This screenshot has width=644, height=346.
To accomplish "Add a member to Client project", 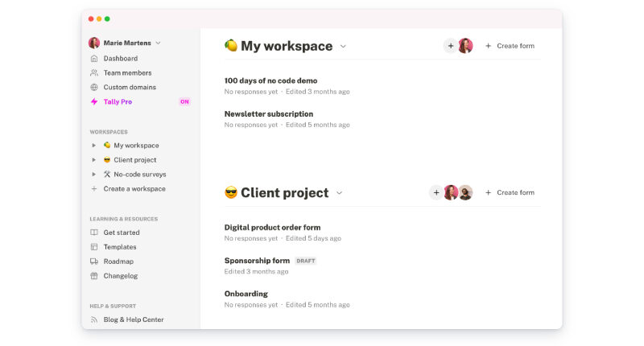I will coord(436,192).
